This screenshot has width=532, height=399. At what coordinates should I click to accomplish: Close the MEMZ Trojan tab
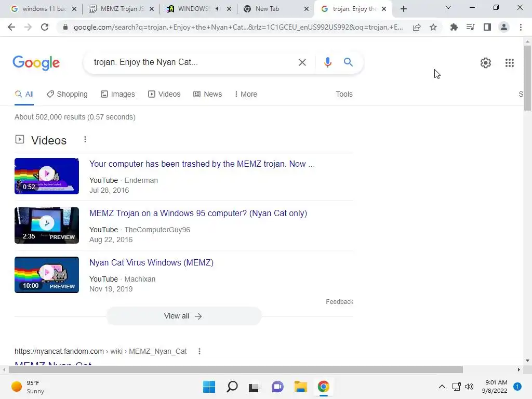[x=152, y=9]
